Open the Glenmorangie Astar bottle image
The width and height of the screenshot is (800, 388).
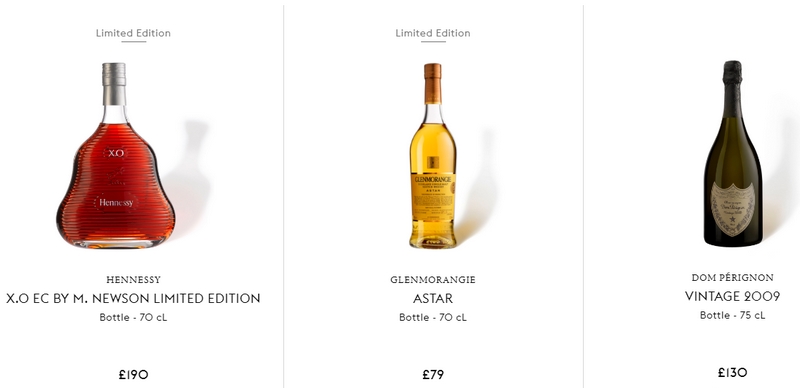tap(433, 155)
